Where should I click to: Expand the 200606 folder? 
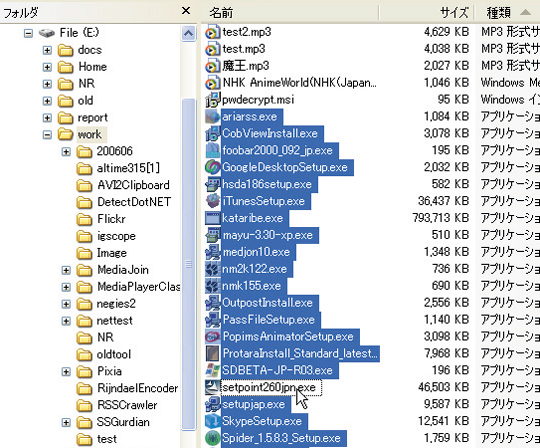click(66, 152)
